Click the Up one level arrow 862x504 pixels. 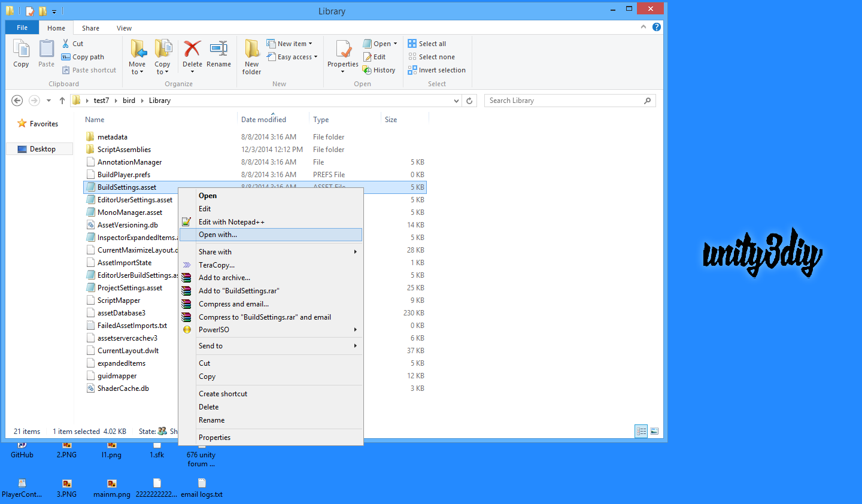(x=62, y=101)
